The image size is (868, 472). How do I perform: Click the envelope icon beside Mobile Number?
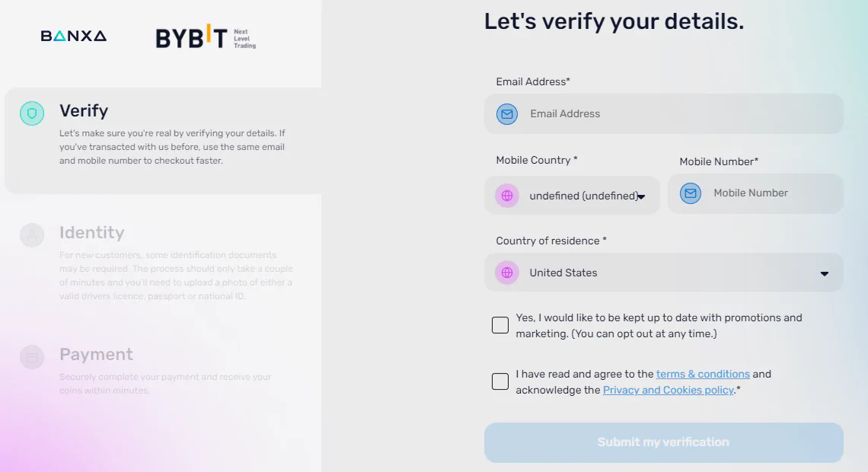pos(691,193)
